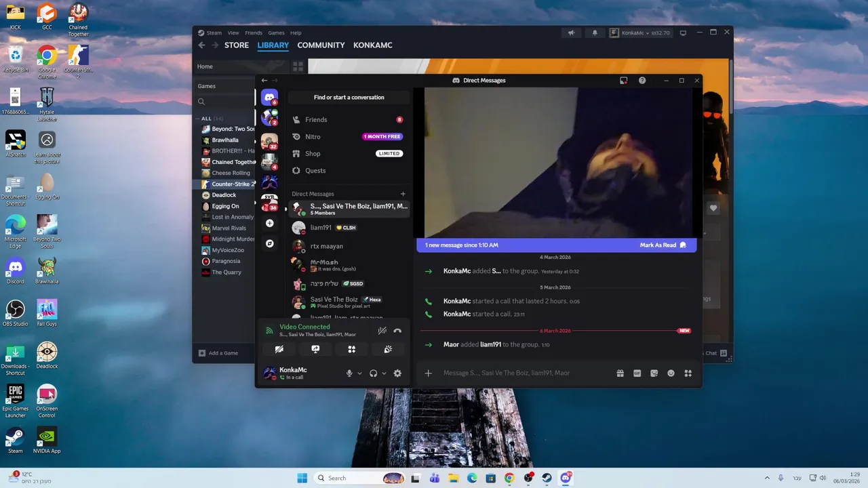Open Home in Steam library sidebar
868x488 pixels.
[x=205, y=66]
